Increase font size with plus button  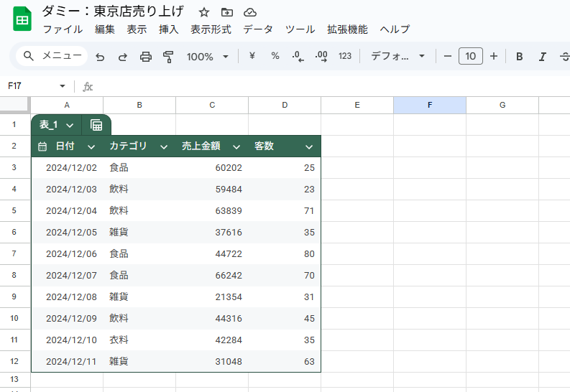click(x=494, y=57)
